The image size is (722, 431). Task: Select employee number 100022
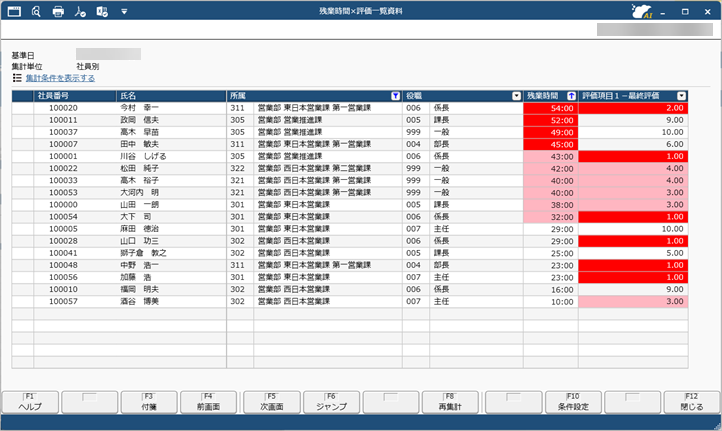pyautogui.click(x=64, y=169)
